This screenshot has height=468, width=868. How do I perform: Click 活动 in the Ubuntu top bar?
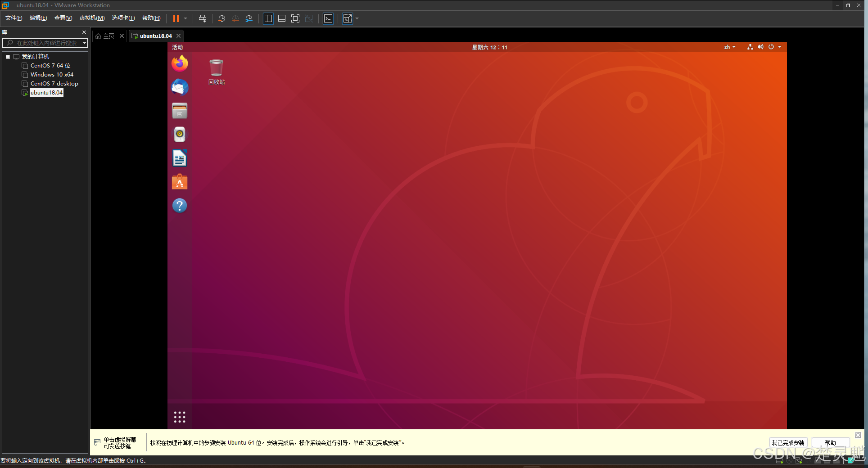click(177, 47)
